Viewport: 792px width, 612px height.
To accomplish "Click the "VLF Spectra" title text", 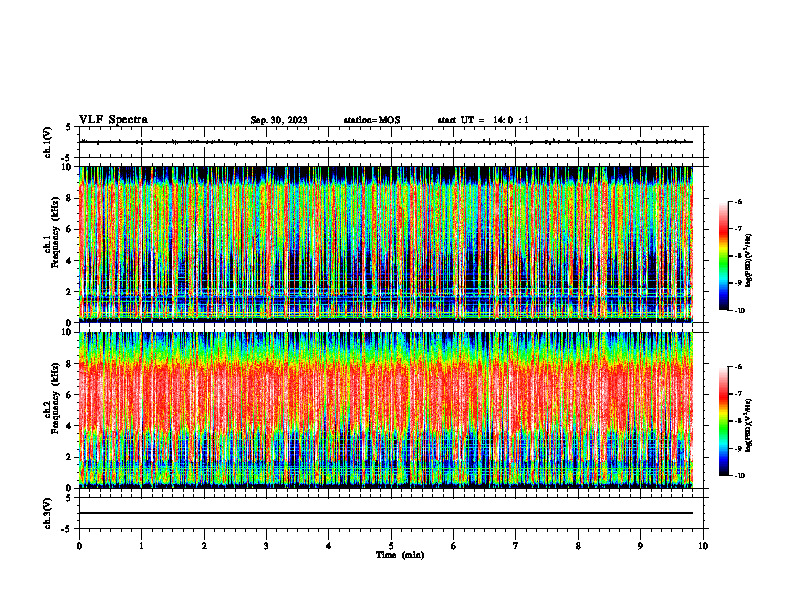I will 113,120.
